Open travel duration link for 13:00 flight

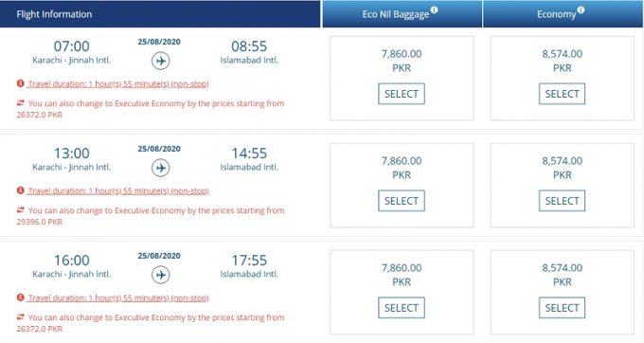pyautogui.click(x=118, y=191)
